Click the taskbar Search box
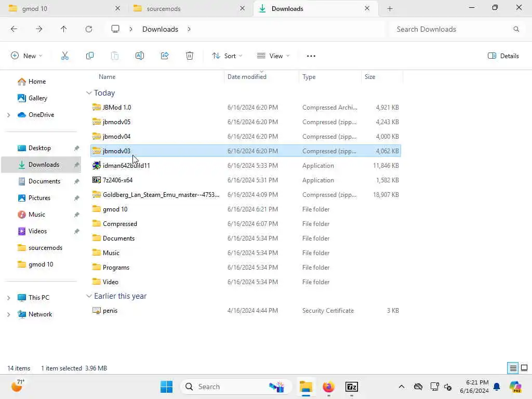Screen dimensions: 532x399 coord(236,387)
